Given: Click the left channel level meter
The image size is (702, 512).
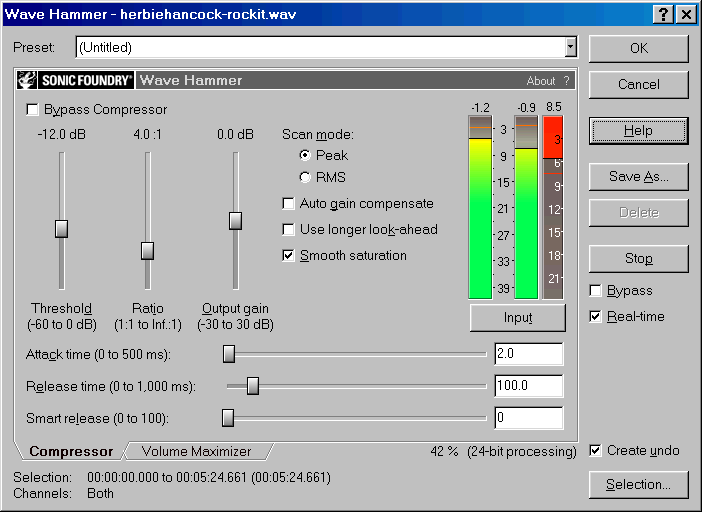Looking at the screenshot, I should [x=480, y=207].
